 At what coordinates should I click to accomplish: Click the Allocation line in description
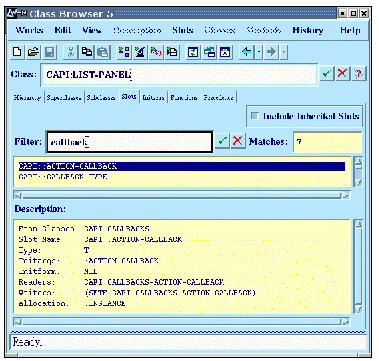(x=72, y=303)
